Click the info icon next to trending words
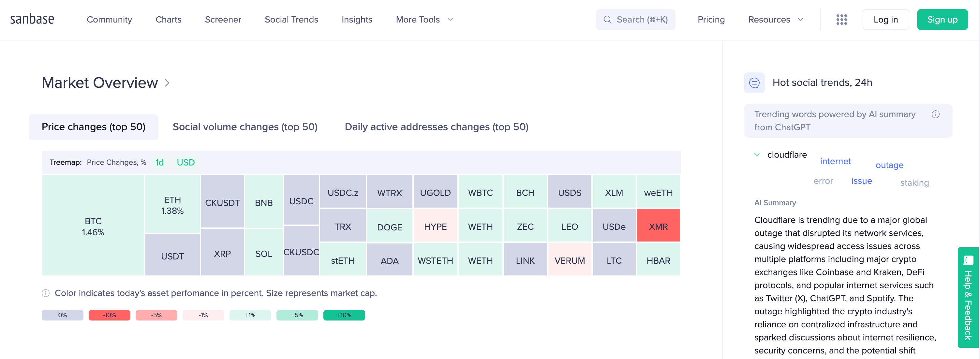The image size is (980, 359). [936, 114]
